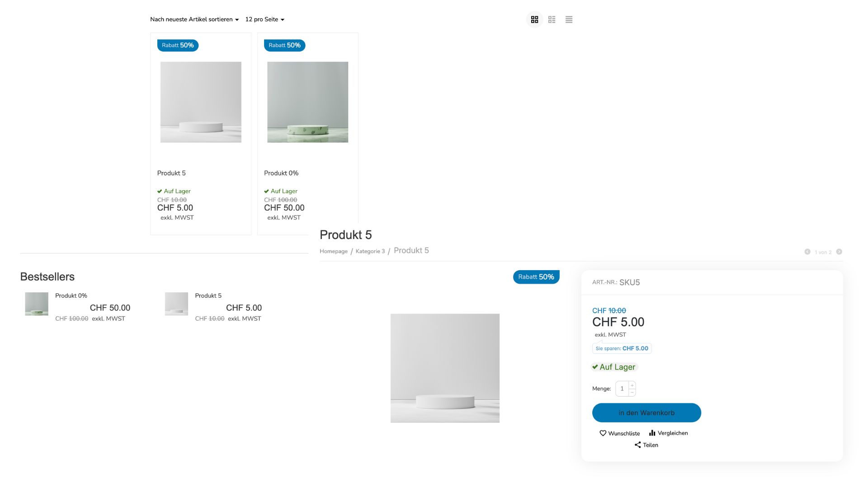Increase quantity with Menge plus stepper
The image size is (868, 488).
pyautogui.click(x=632, y=385)
